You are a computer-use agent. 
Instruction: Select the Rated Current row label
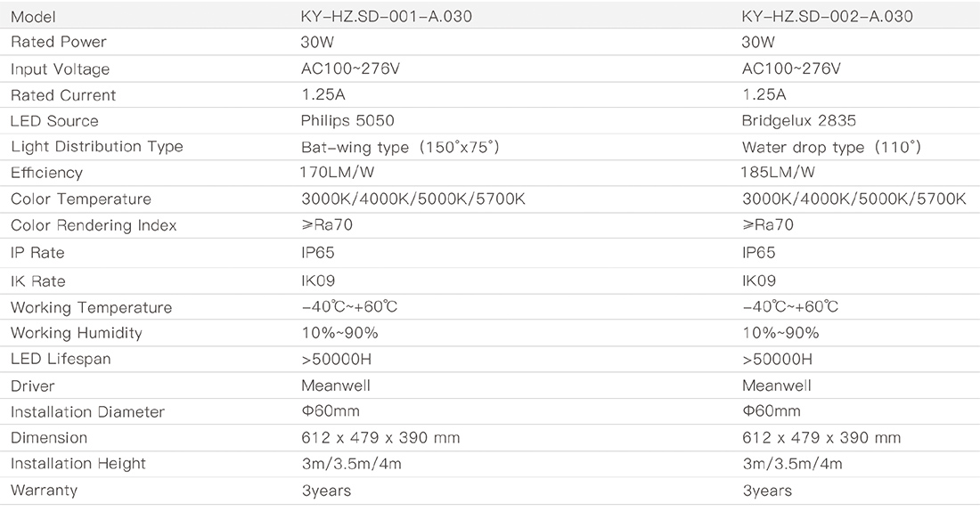(x=63, y=94)
